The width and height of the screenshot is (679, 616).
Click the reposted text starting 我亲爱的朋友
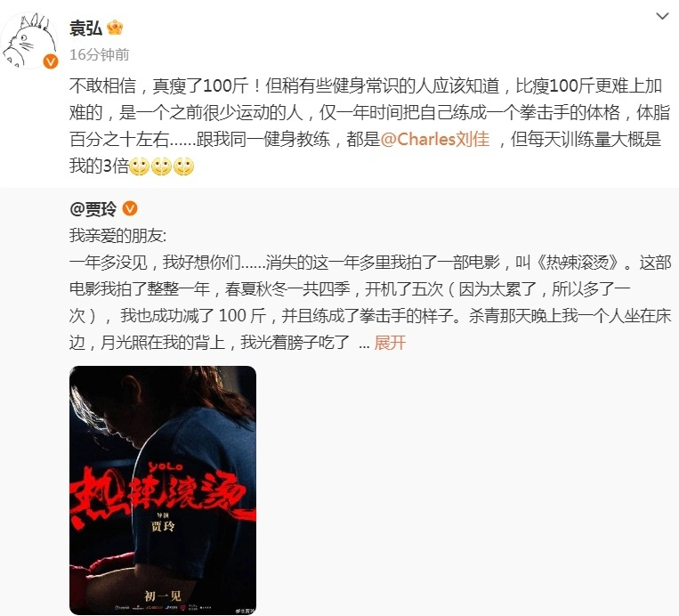[x=370, y=289]
